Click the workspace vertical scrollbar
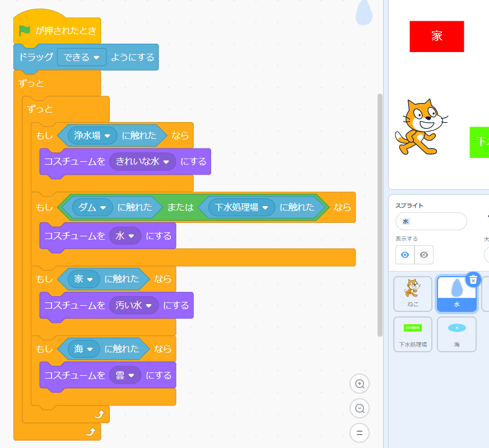 (x=380, y=213)
